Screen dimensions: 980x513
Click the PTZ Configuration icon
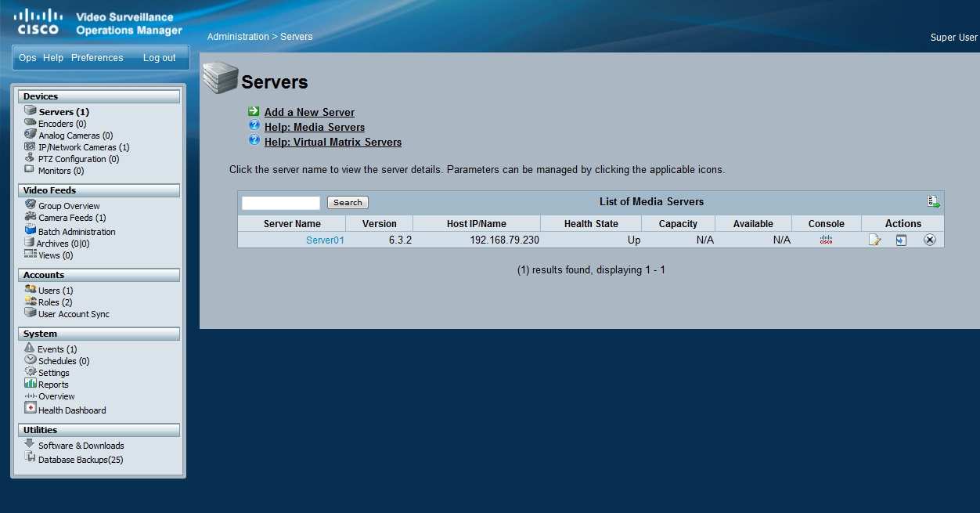coord(31,157)
